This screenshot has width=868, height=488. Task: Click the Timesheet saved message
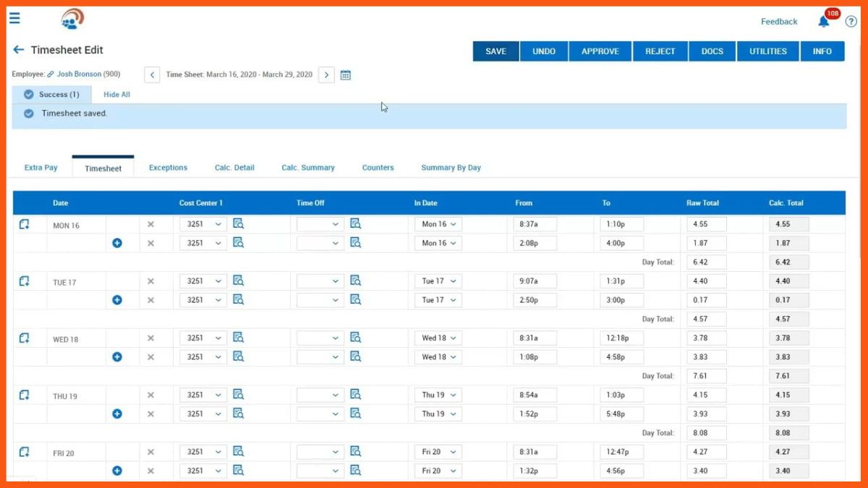coord(75,114)
